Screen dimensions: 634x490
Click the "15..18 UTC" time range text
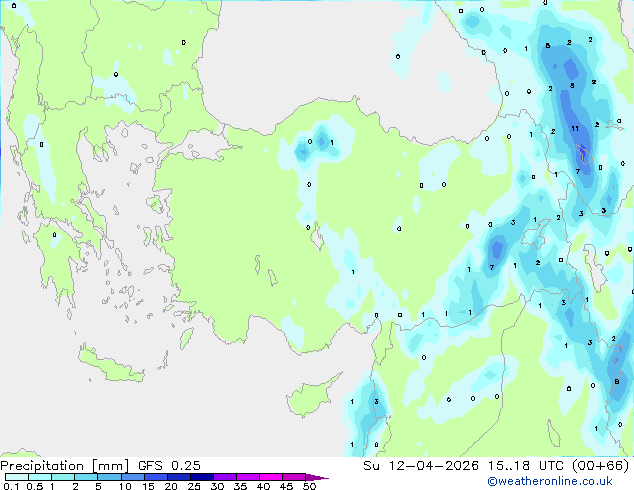pyautogui.click(x=525, y=466)
